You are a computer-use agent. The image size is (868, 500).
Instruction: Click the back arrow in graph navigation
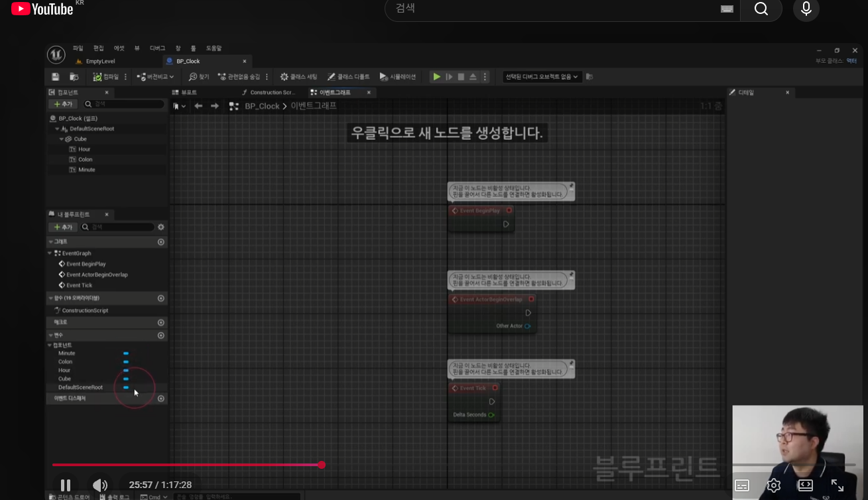coord(198,106)
